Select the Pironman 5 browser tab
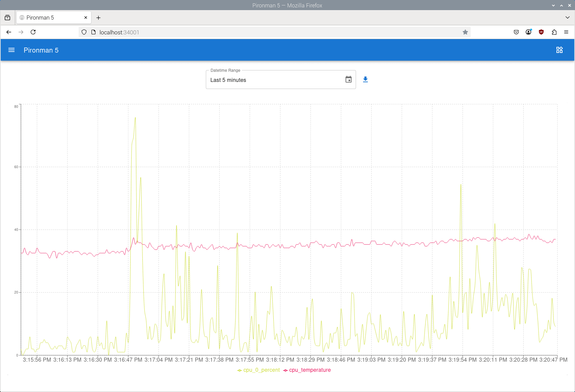Image resolution: width=575 pixels, height=392 pixels. 54,18
